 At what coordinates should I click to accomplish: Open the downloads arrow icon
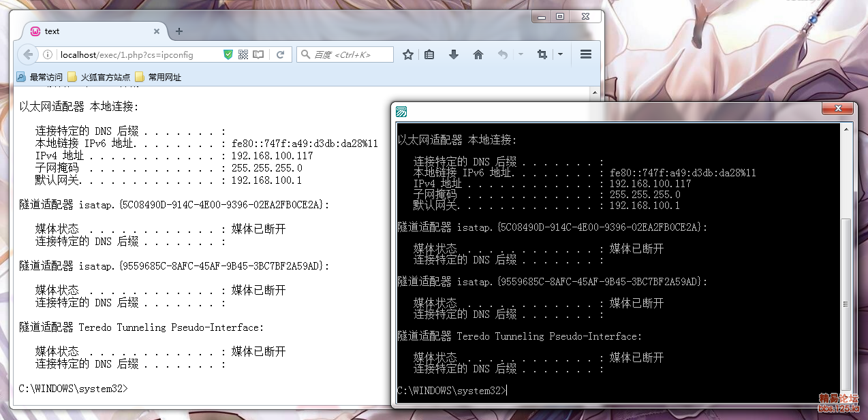tap(453, 54)
